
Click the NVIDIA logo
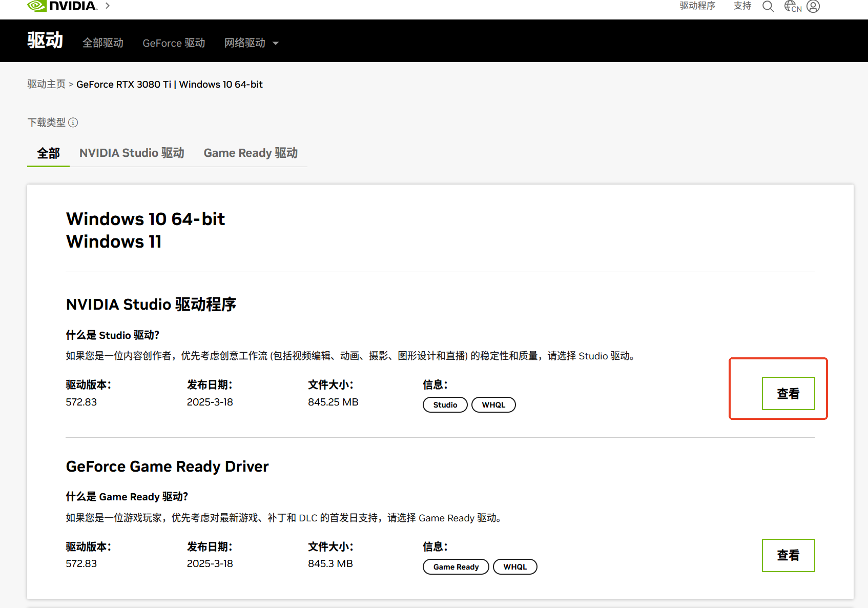pos(62,6)
